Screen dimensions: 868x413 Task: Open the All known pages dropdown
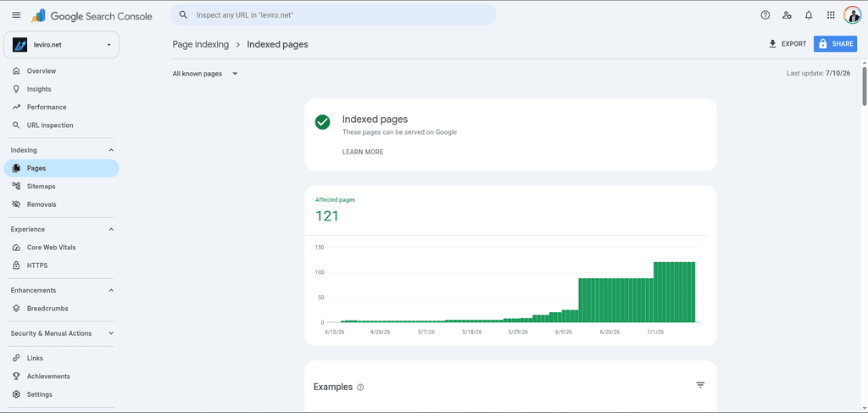coord(205,74)
